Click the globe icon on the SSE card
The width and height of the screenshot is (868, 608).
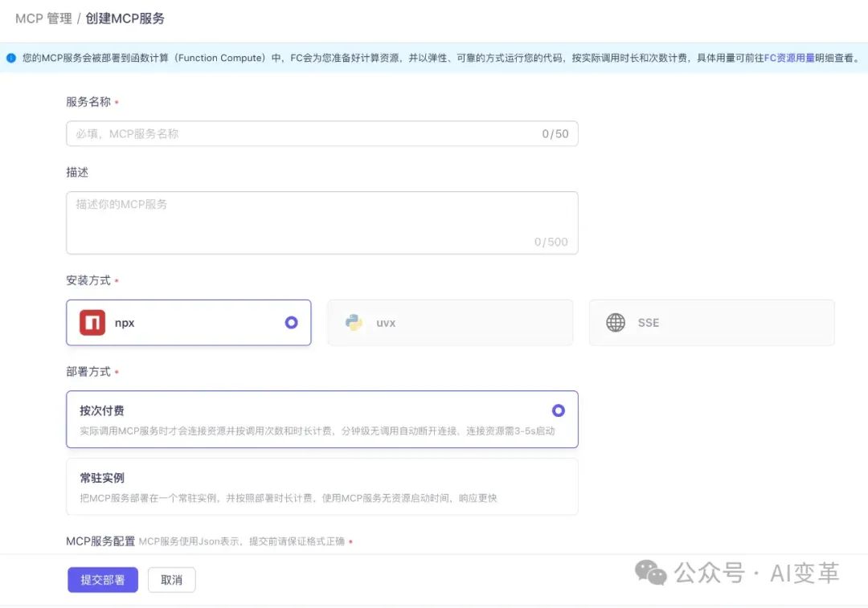tap(616, 322)
